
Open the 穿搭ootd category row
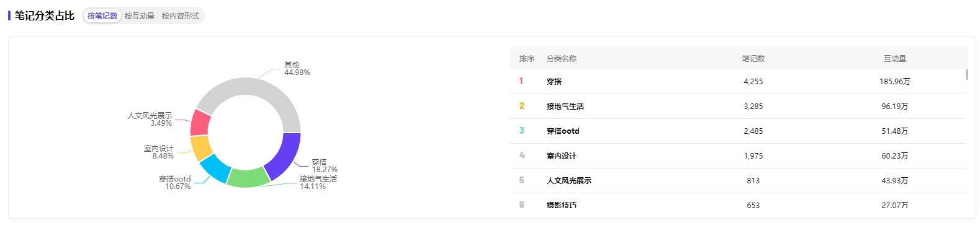tap(737, 131)
